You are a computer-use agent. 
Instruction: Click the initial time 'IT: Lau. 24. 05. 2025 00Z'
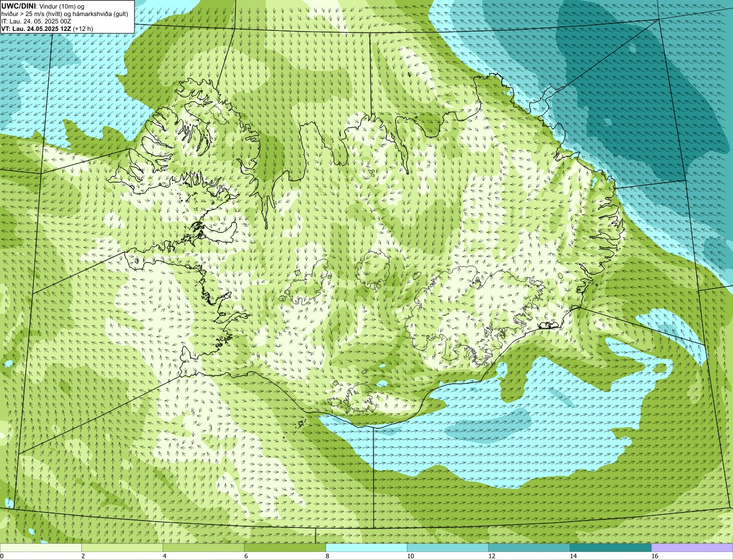(x=36, y=21)
